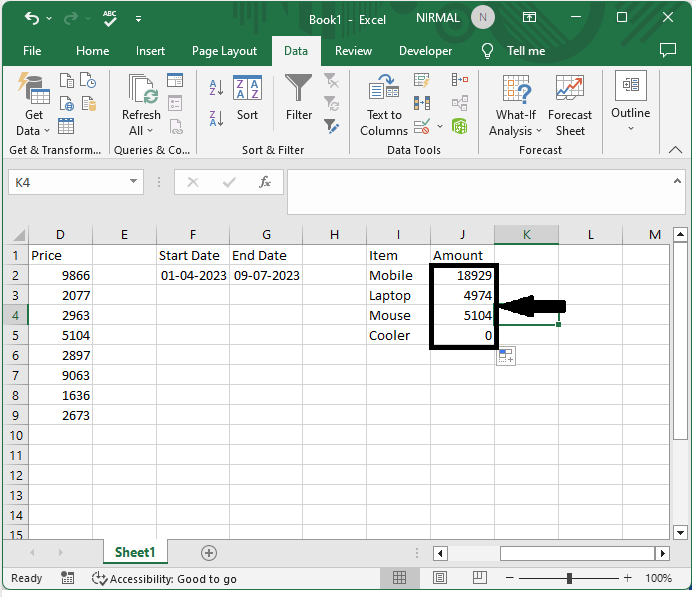696x597 pixels.
Task: Expand the Outline group
Action: coord(630,102)
